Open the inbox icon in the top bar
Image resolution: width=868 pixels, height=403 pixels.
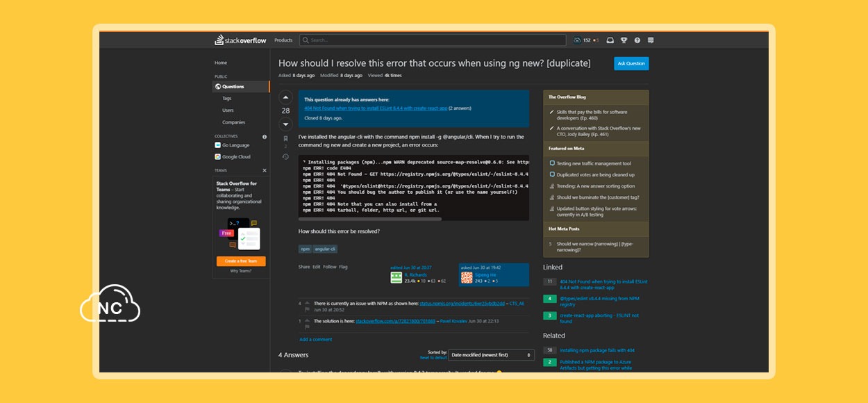[x=610, y=40]
